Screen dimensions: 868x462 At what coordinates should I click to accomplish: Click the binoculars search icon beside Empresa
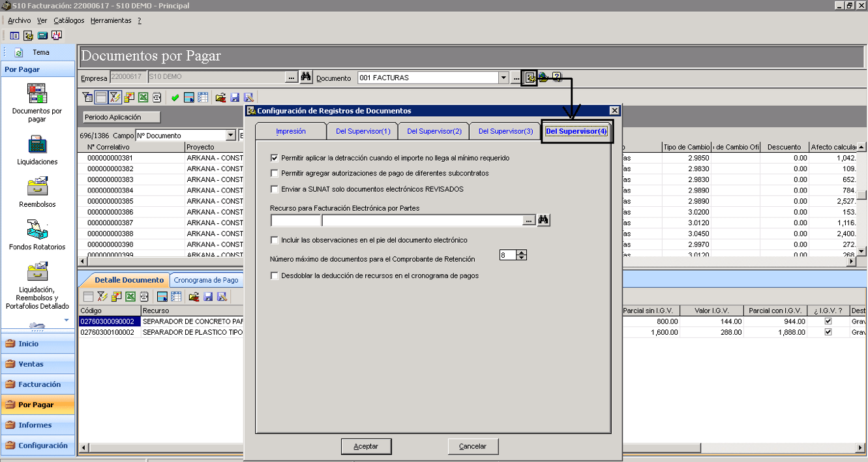(x=306, y=77)
